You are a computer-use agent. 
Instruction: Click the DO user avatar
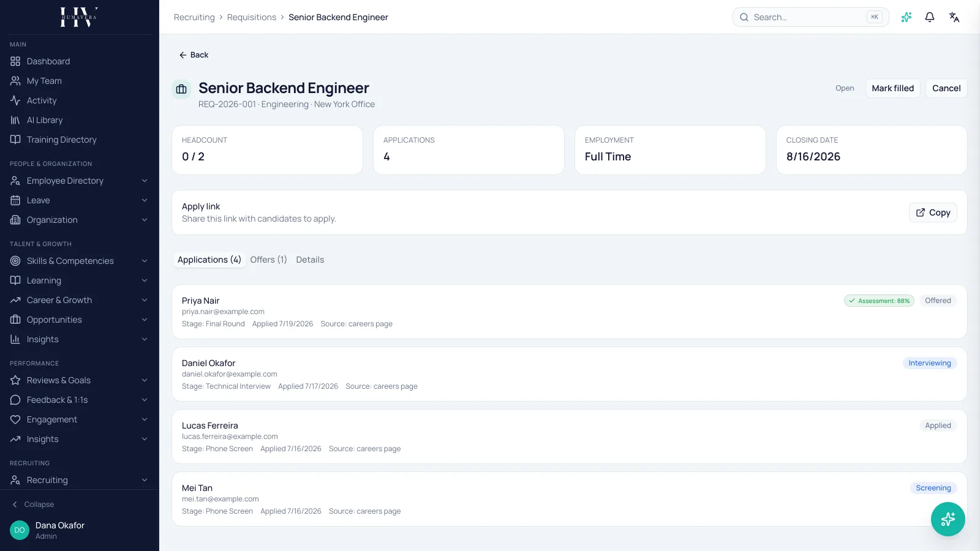(20, 530)
